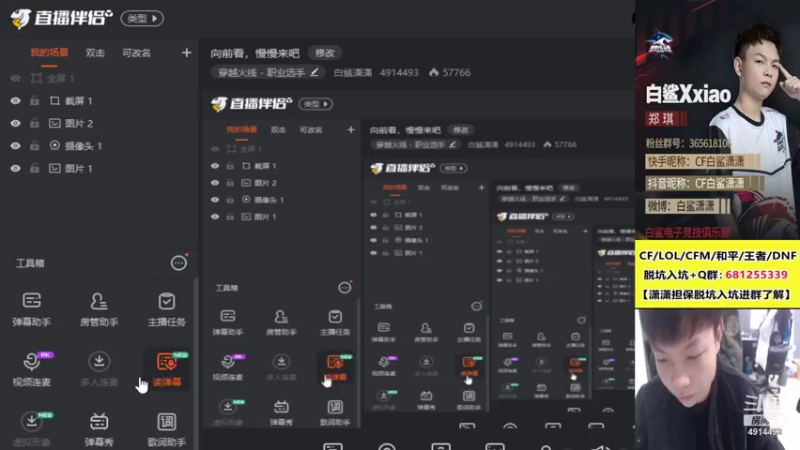The height and width of the screenshot is (450, 800).
Task: Lock the 图片 2 source in the main list
Action: (x=34, y=123)
